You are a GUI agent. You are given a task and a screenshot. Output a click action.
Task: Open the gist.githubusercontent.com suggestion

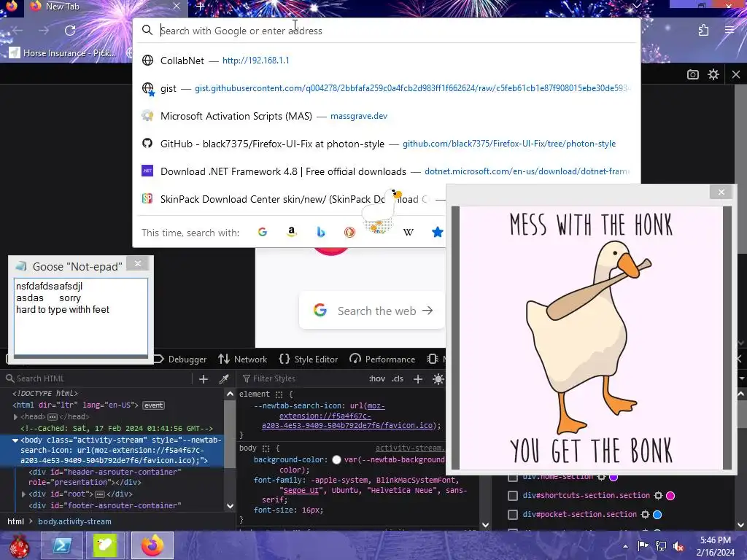click(387, 88)
